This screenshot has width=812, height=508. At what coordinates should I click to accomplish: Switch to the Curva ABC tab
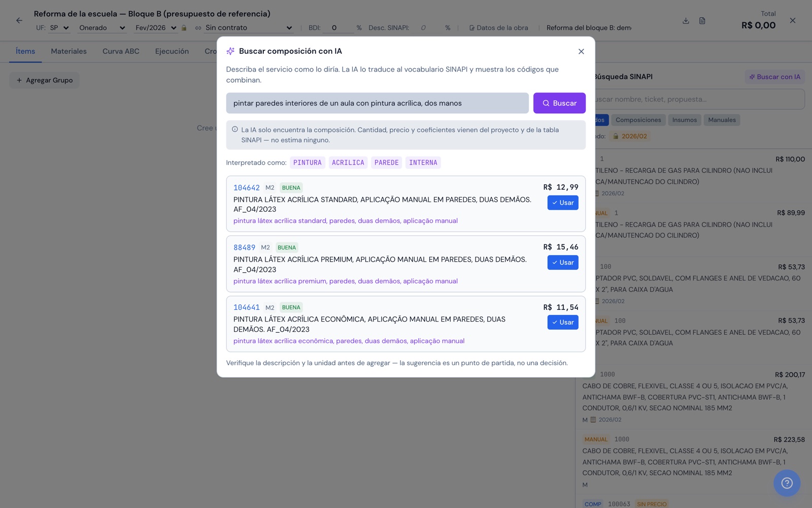[121, 51]
